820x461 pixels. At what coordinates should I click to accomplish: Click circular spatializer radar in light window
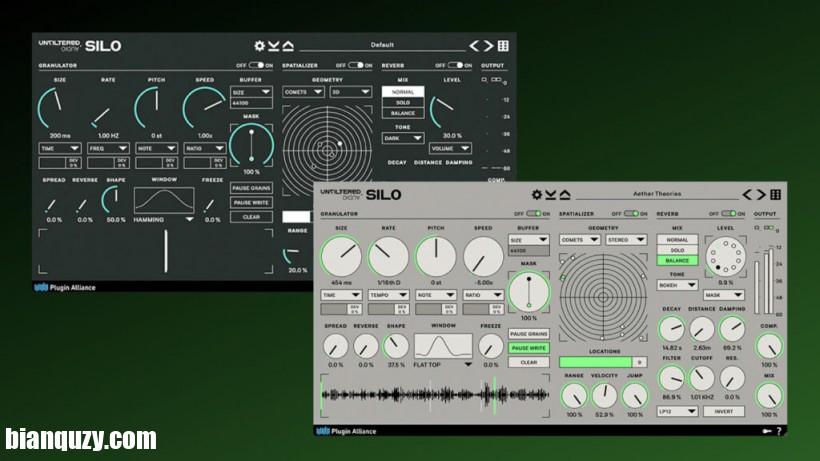[x=603, y=297]
